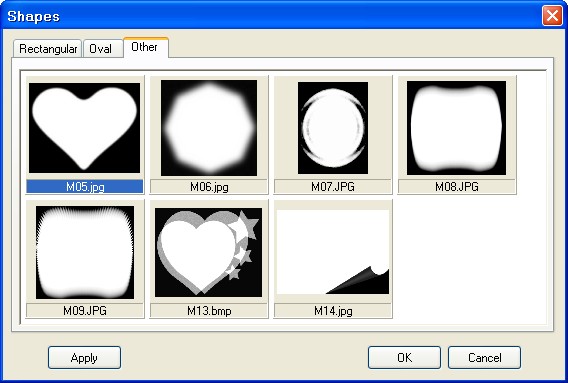Image resolution: width=568 pixels, height=383 pixels.
Task: Confirm with the OK button
Action: coord(404,358)
